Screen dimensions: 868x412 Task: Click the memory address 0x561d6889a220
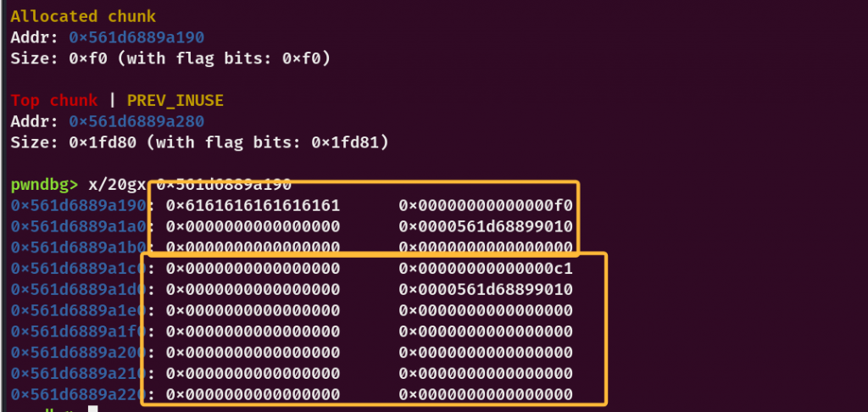(78, 395)
